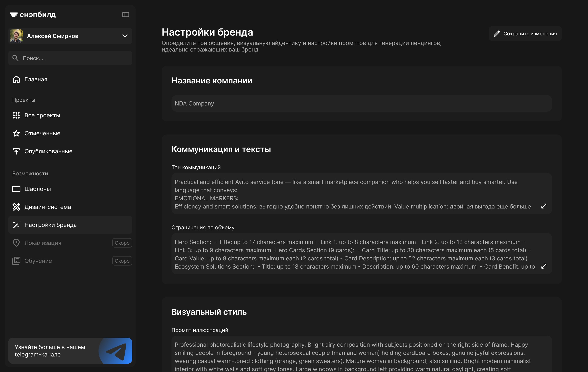Open Алексей Смирнов account dropdown
This screenshot has width=588, height=372.
[125, 36]
